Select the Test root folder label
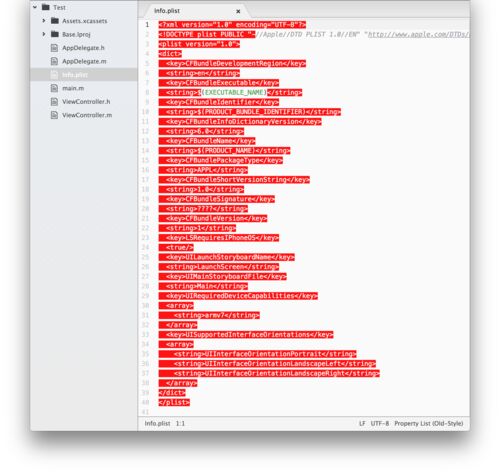The height and width of the screenshot is (474, 500). 59,7
